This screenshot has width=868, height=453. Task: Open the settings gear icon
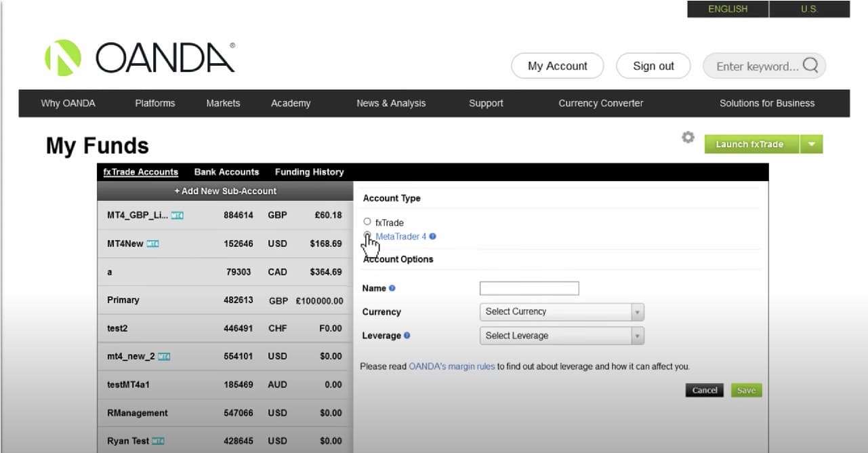coord(688,138)
